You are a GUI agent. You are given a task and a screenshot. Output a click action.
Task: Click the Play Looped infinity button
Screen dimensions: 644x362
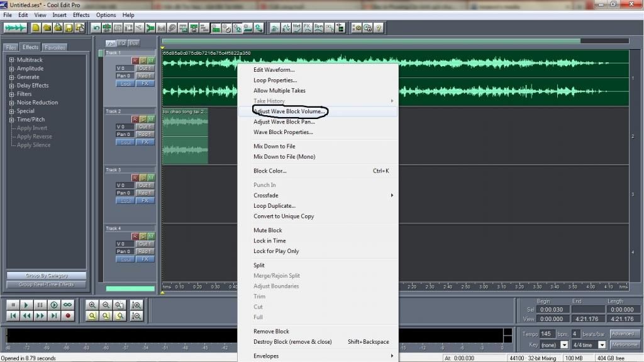click(x=68, y=305)
